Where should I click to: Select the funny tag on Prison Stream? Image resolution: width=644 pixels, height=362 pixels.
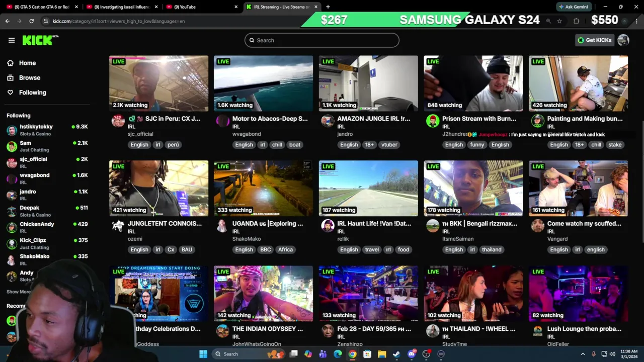coord(477,145)
